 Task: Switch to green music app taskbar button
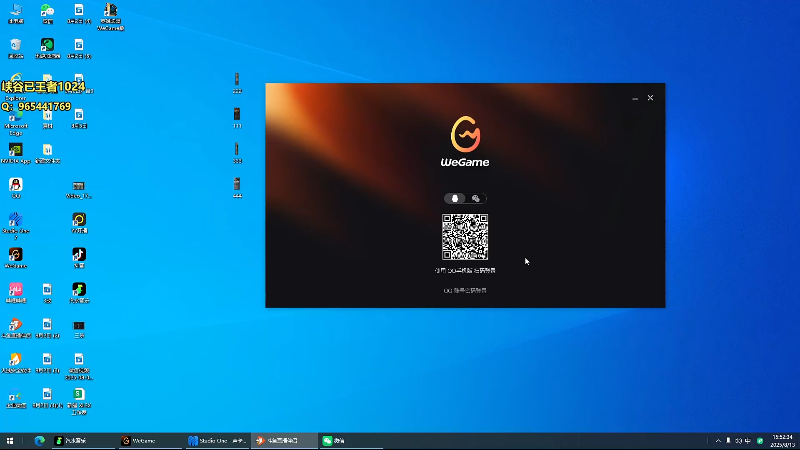(x=83, y=441)
